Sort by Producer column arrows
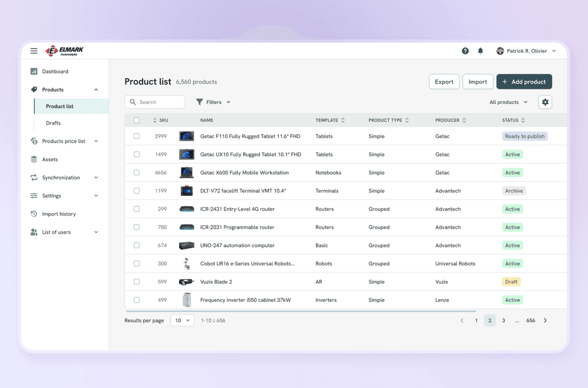The height and width of the screenshot is (388, 588). [x=464, y=120]
